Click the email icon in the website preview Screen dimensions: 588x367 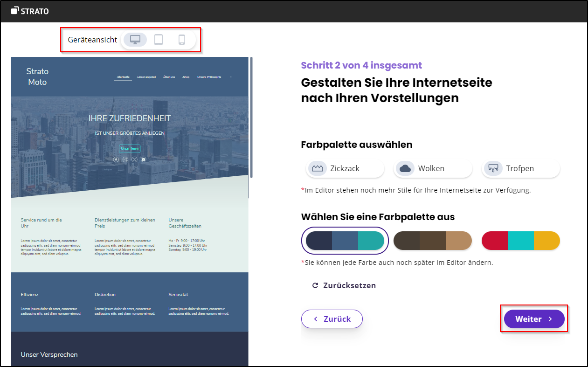click(x=144, y=159)
